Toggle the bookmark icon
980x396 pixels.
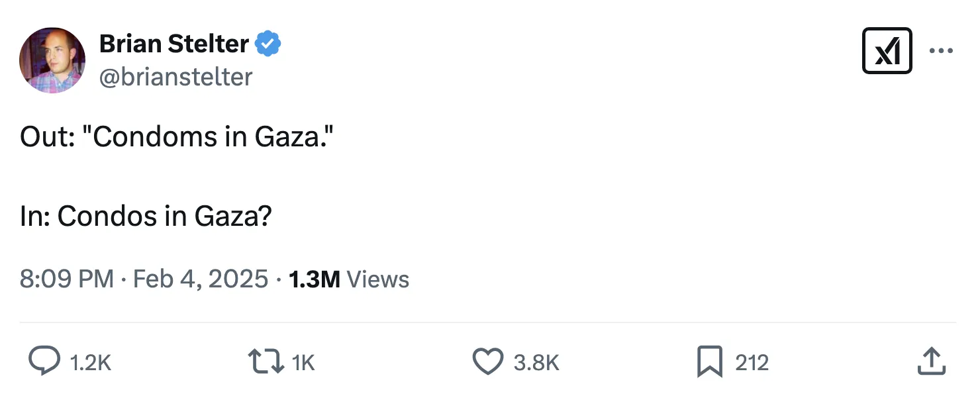click(710, 362)
